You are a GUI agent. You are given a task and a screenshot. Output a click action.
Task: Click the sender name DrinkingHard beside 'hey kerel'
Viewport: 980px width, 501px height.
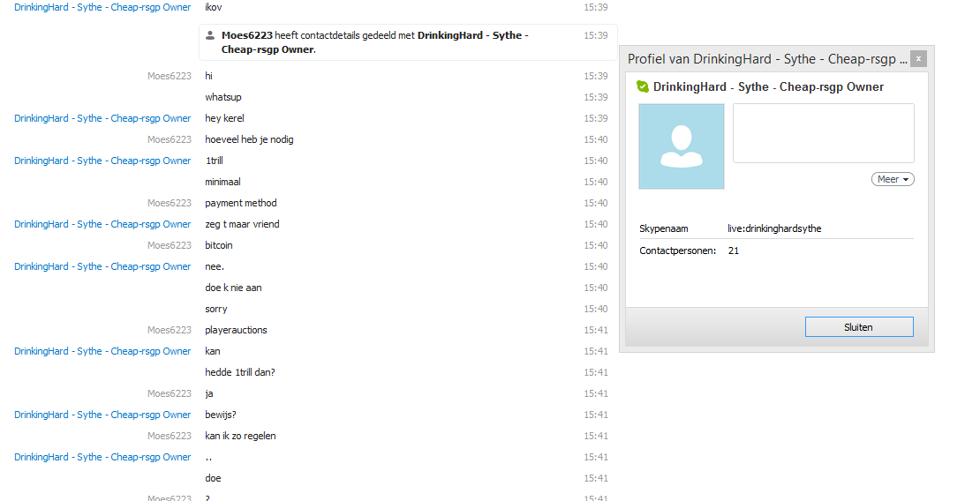click(x=102, y=118)
